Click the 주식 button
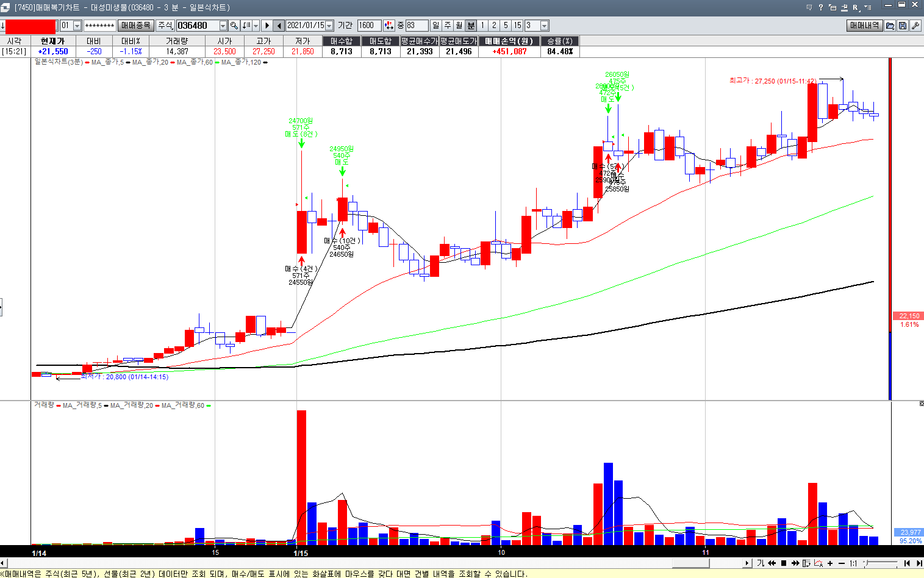This screenshot has height=578, width=924. (165, 26)
